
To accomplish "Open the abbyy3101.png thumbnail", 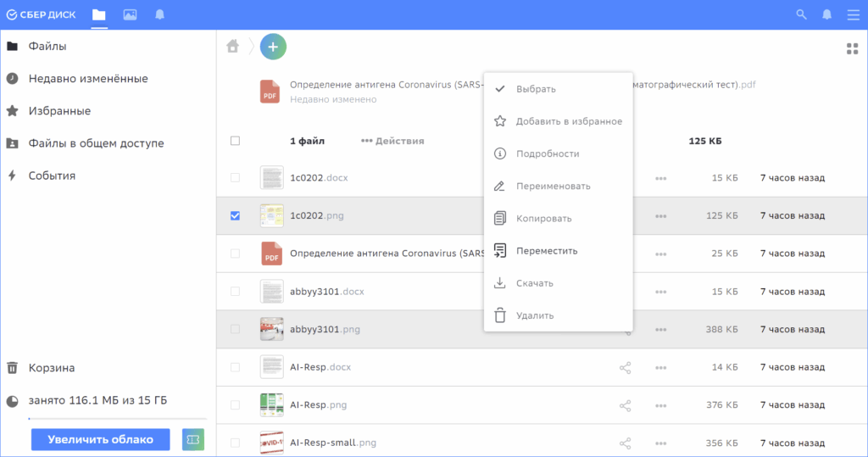I will [x=271, y=329].
